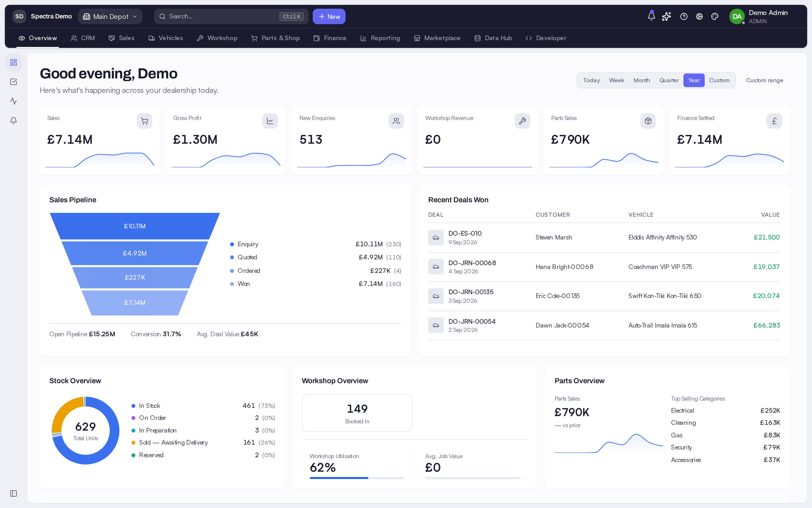Click the dashboard grid sidebar icon
Viewport: 812px width, 508px height.
click(14, 62)
